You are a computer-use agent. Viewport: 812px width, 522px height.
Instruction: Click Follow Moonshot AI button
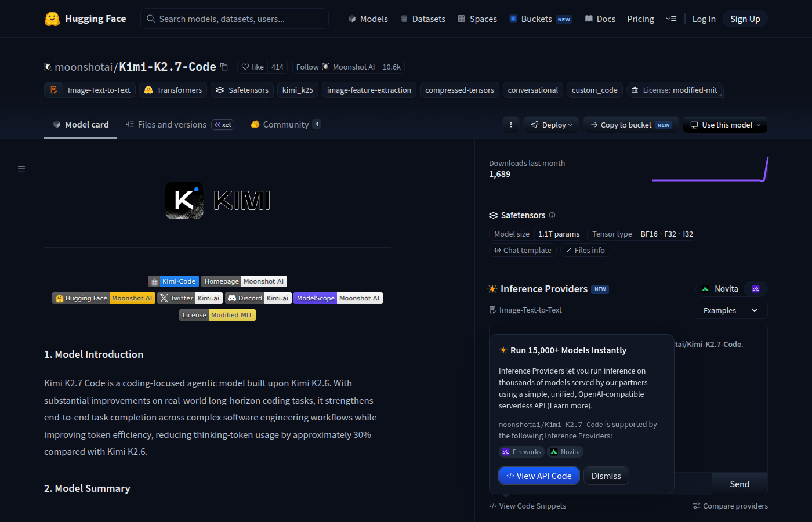(x=335, y=67)
